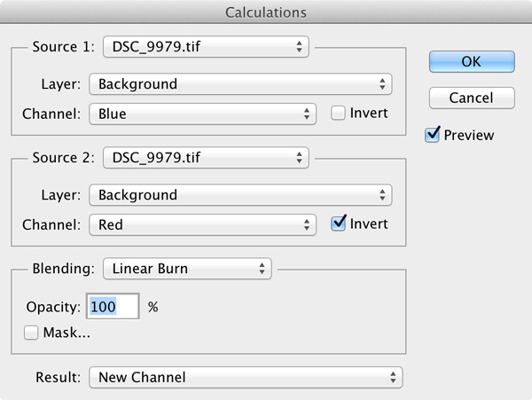Open the Source 2 file dropdown

(x=206, y=158)
